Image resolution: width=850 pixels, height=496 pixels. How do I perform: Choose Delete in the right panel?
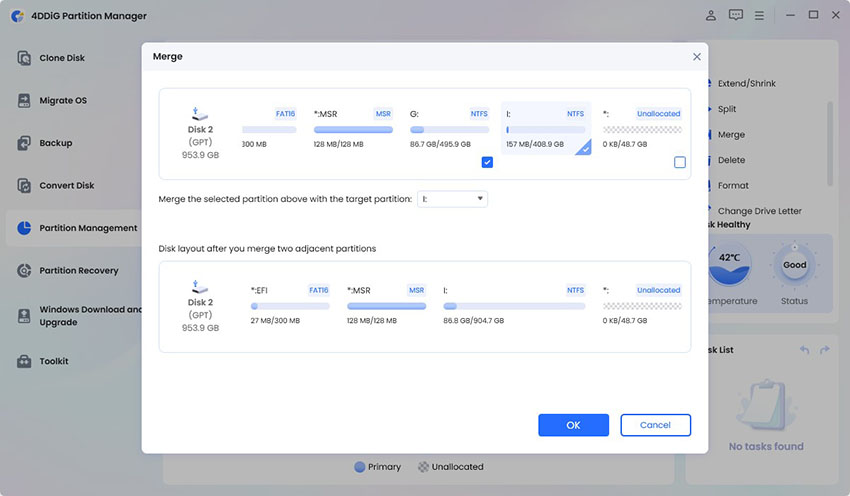(731, 160)
